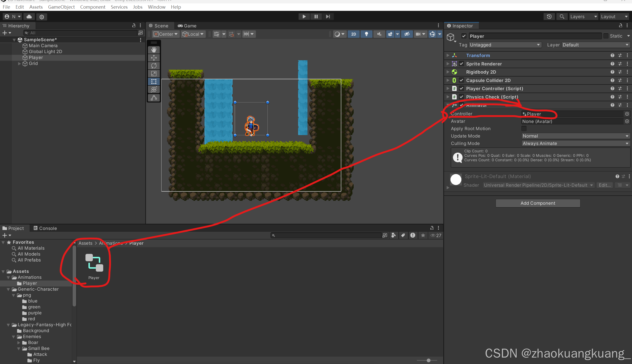Select the Rotate tool
The width and height of the screenshot is (632, 364).
click(x=154, y=66)
